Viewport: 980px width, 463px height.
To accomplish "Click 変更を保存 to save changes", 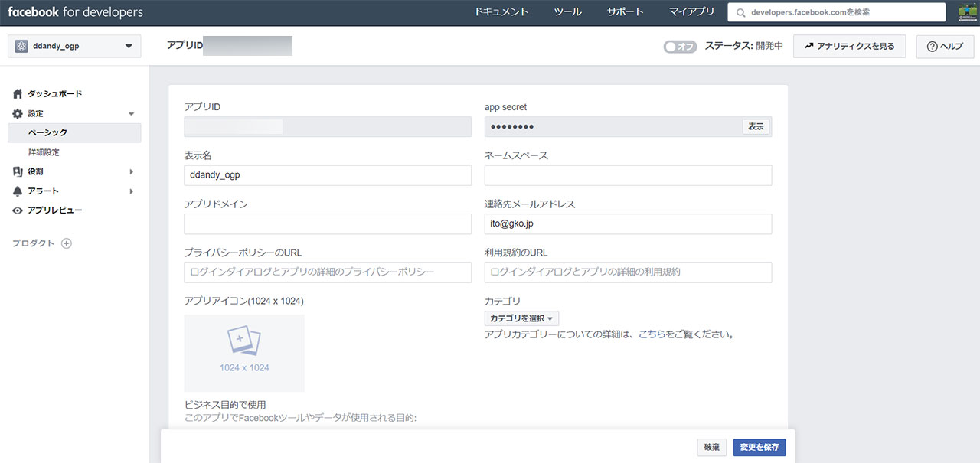I will [759, 448].
